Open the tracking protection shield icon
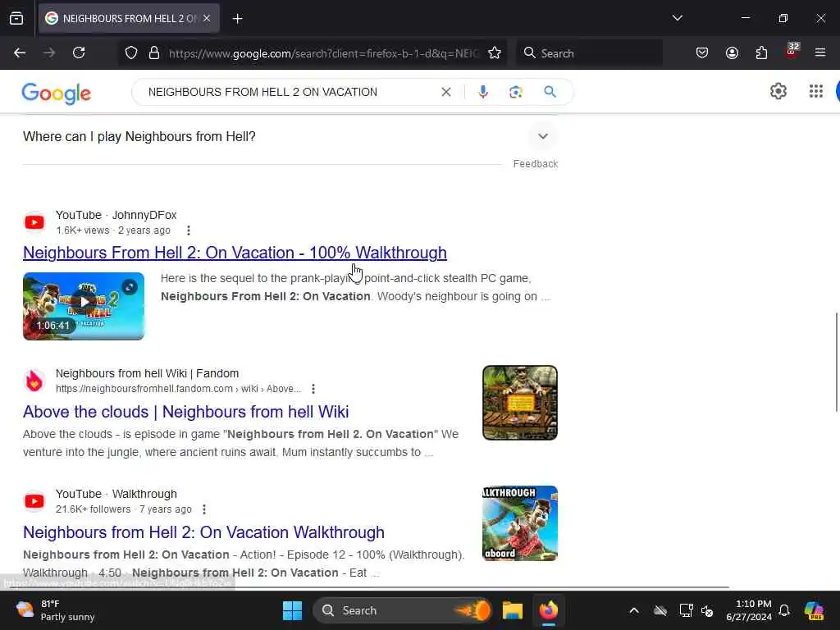 131,52
